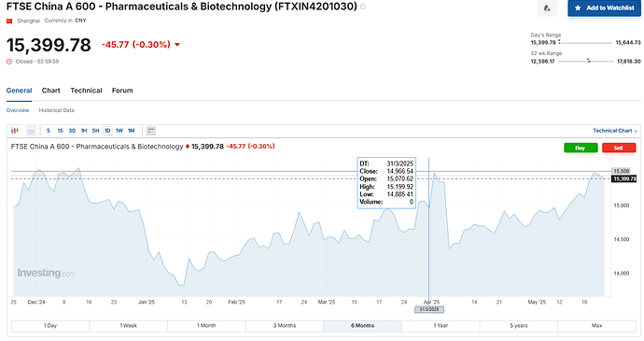Click the star icon on Add to Watchlist
Viewport: 644px width, 341px height.
click(x=578, y=7)
